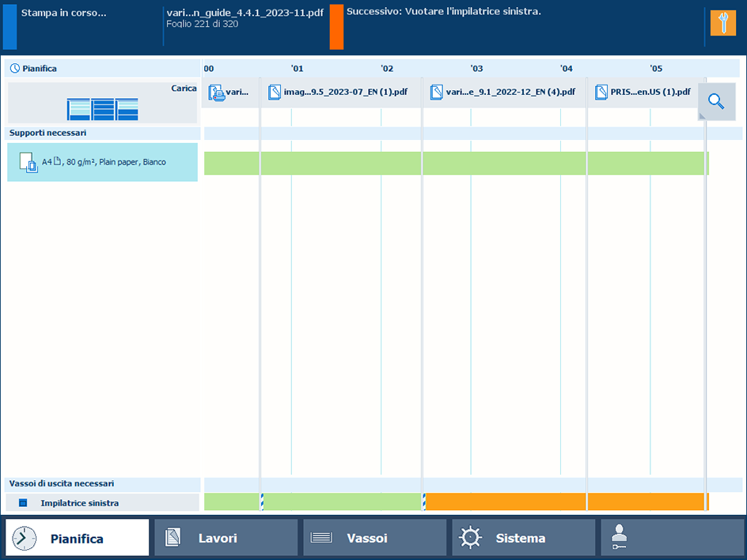Screen dimensions: 747x560
Task: Click the tray icon on Vassoi tab
Action: (x=321, y=538)
